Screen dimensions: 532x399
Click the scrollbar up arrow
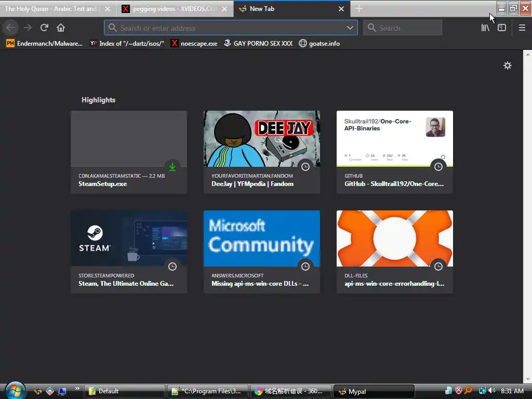[528, 54]
